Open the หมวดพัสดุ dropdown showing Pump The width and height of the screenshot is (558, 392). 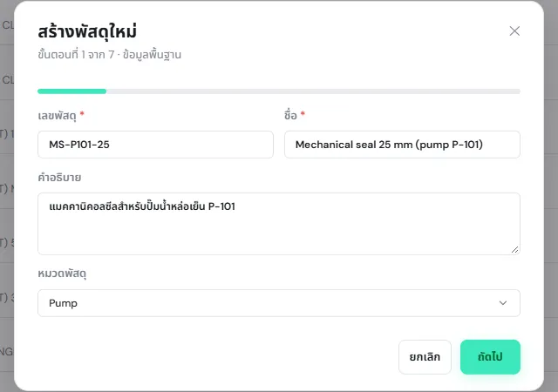(279, 303)
